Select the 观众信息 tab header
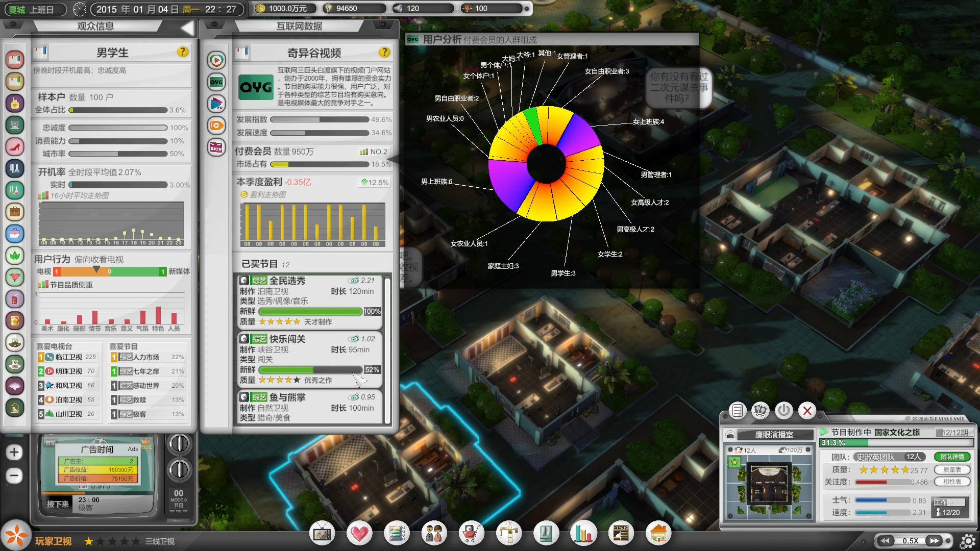This screenshot has width=980, height=551. coord(95,26)
